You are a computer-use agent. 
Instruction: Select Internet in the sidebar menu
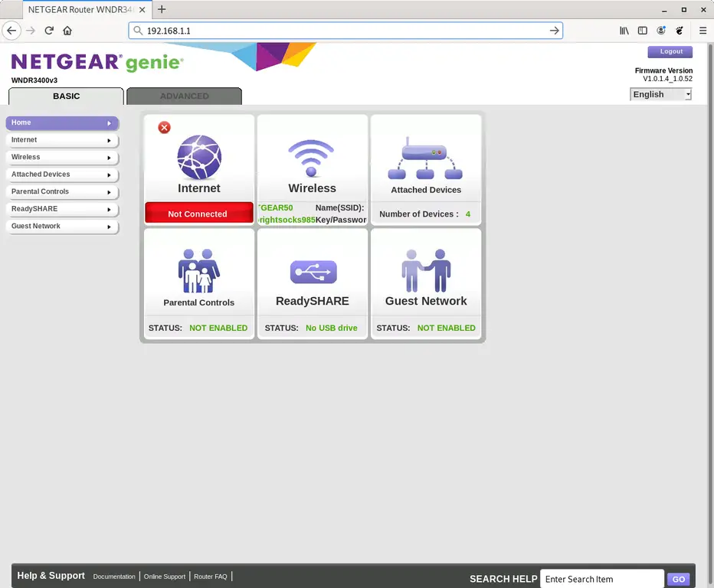(62, 140)
